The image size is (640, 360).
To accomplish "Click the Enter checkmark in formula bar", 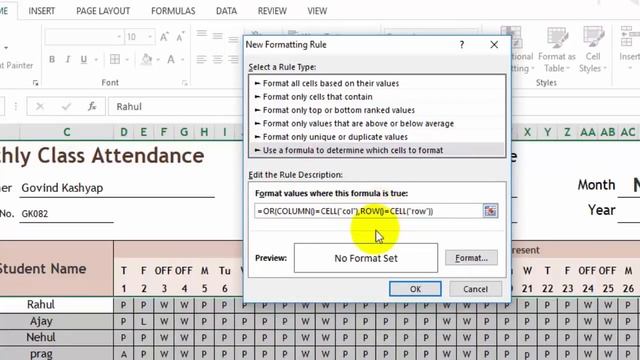I will [66, 107].
